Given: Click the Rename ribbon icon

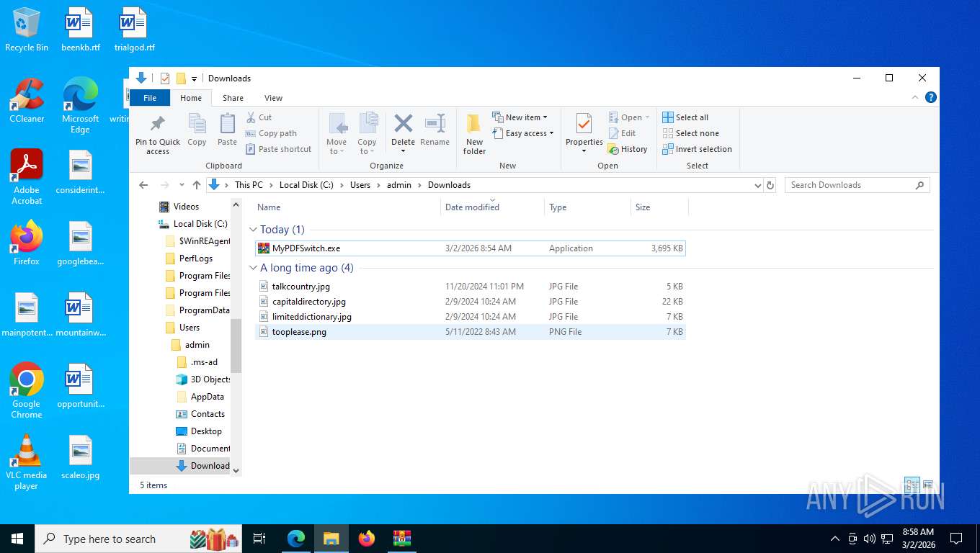Looking at the screenshot, I should pos(435,123).
